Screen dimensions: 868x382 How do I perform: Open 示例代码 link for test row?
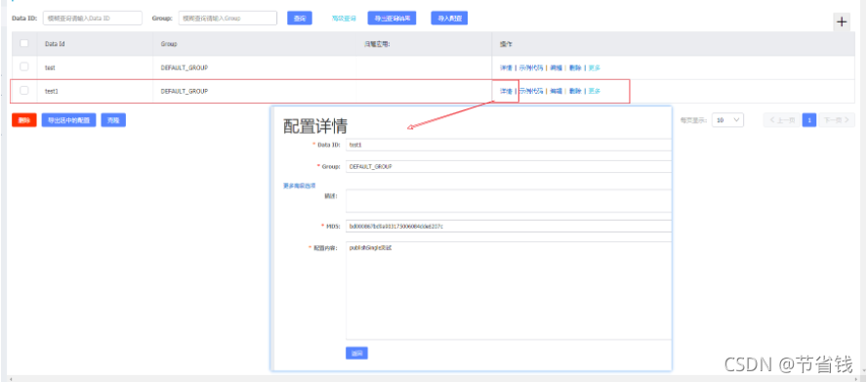[x=531, y=67]
